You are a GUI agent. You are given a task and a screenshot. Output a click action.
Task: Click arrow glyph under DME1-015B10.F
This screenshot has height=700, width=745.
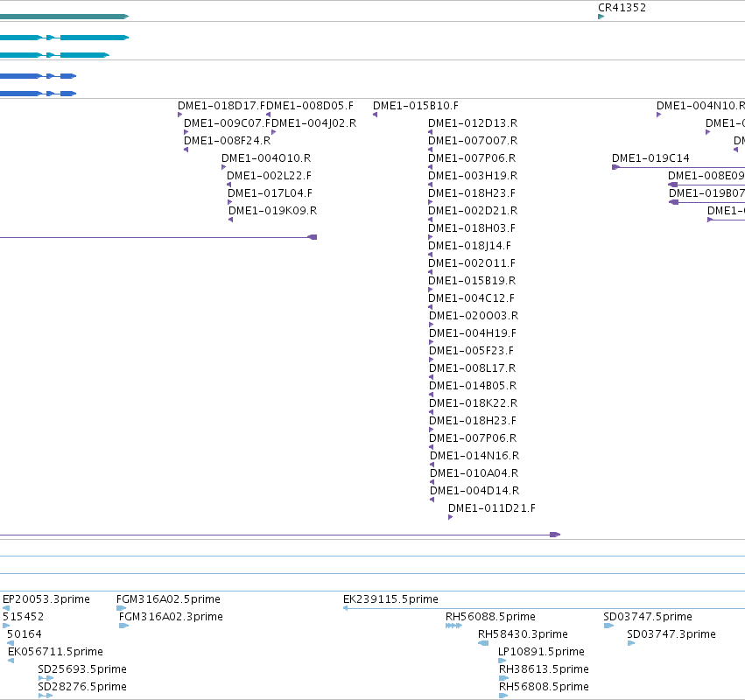(x=375, y=115)
